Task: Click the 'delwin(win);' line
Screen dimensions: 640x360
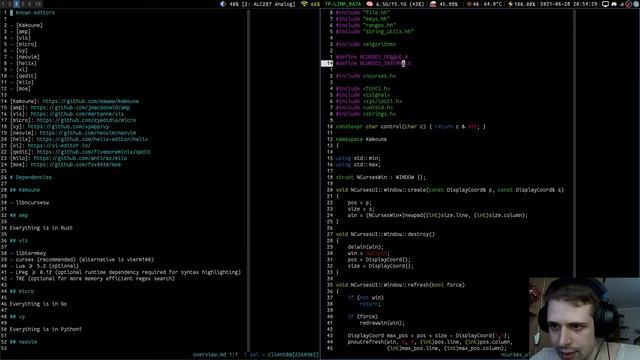Action: point(366,247)
